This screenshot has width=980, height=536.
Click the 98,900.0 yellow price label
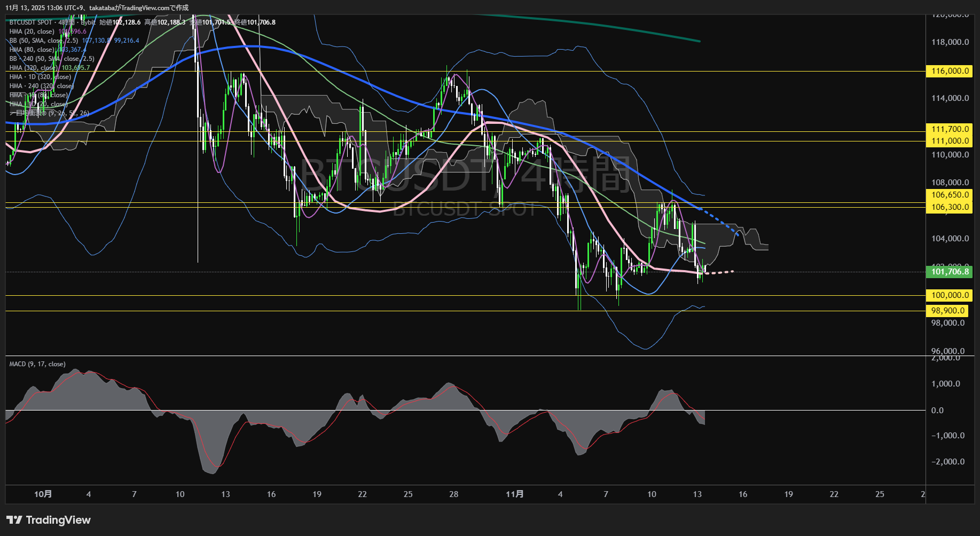(947, 311)
